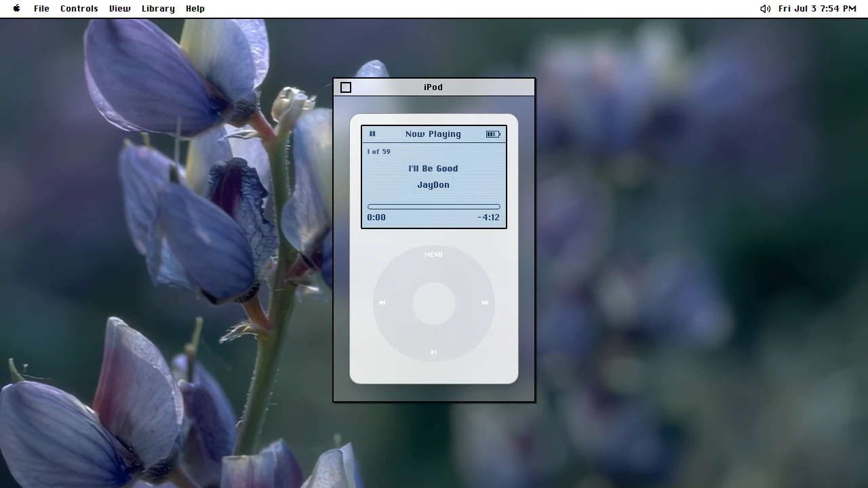Open the Library menu
The height and width of the screenshot is (488, 868).
[x=158, y=9]
